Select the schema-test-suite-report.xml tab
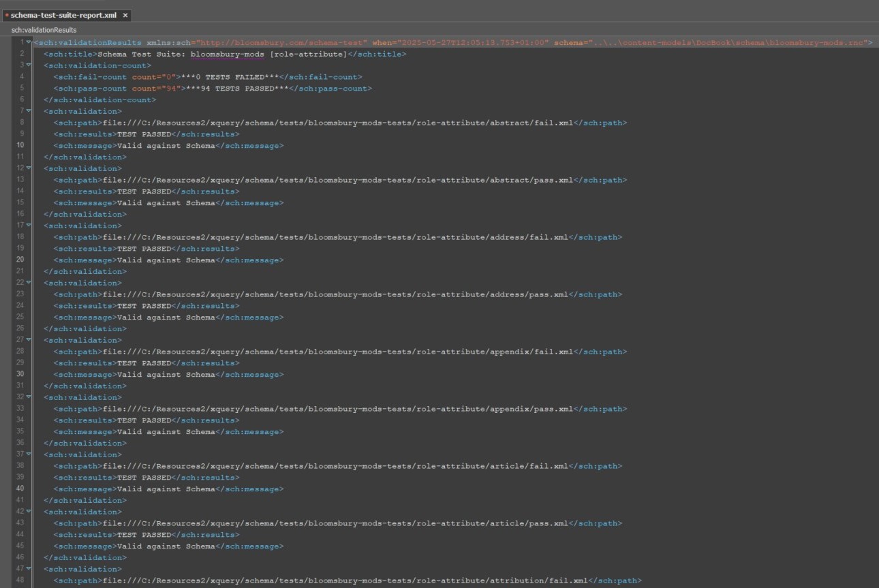 67,15
